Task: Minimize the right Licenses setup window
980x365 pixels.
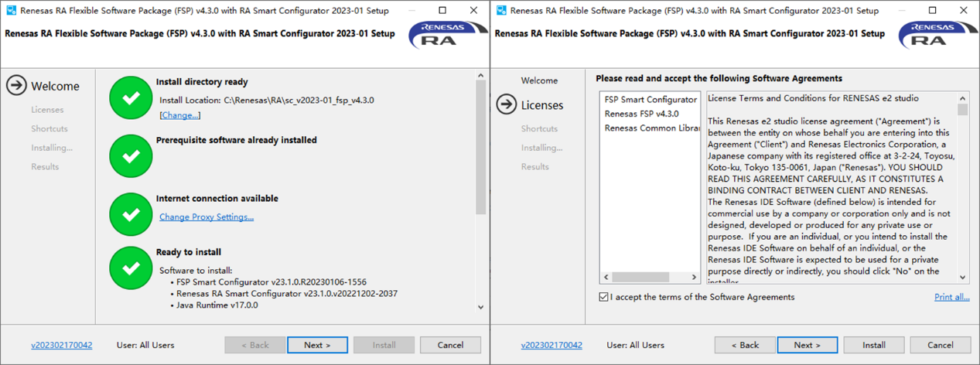Action: [x=902, y=10]
